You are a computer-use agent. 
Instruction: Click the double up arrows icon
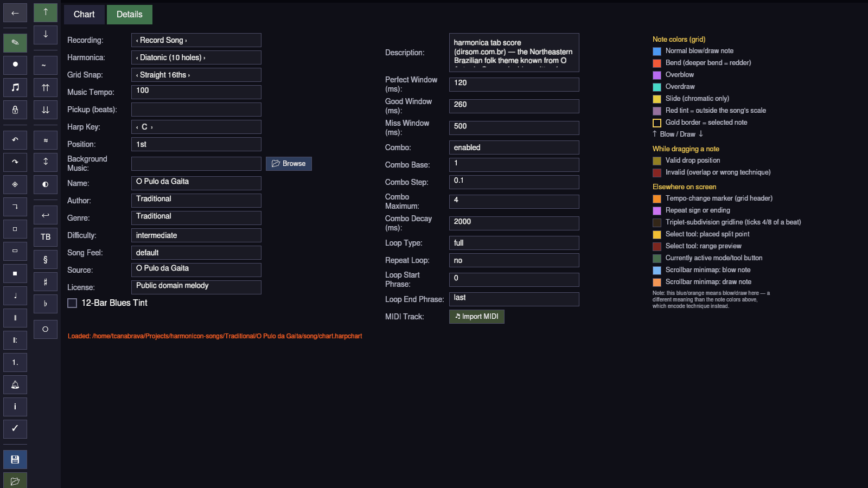(46, 87)
